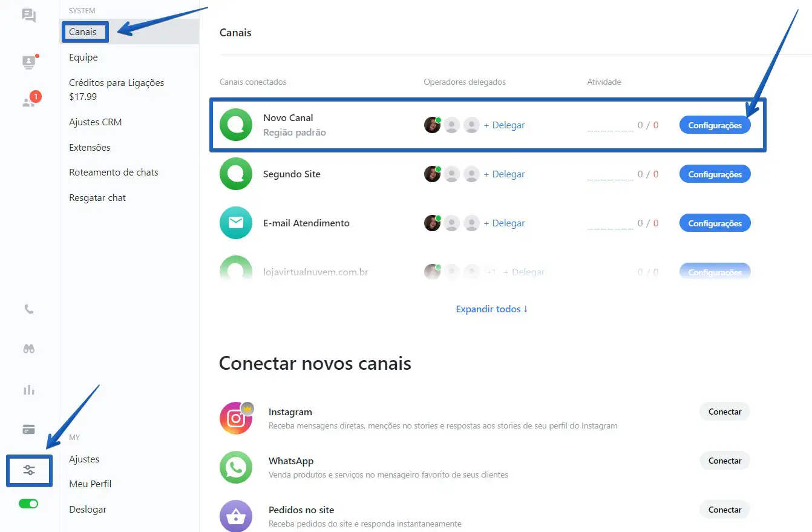Viewport: 812px width, 532px height.
Task: Open Equipe in the settings menu
Action: 83,57
